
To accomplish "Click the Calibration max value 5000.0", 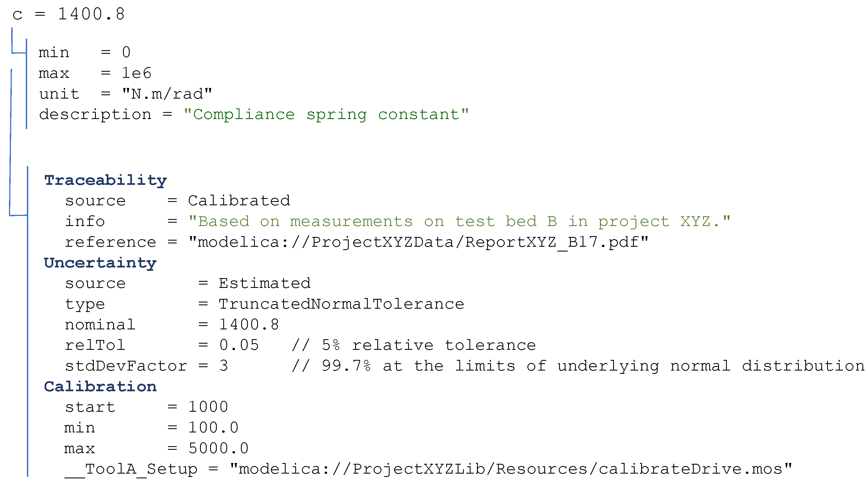I will click(218, 449).
